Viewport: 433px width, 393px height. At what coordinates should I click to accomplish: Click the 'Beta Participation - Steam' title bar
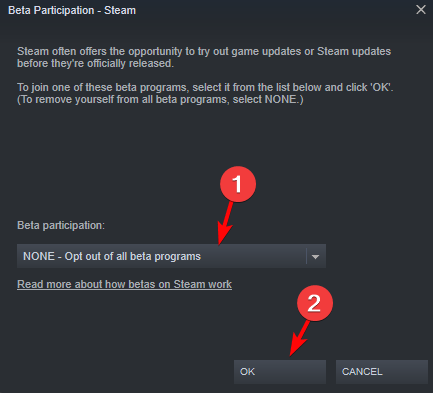point(72,10)
